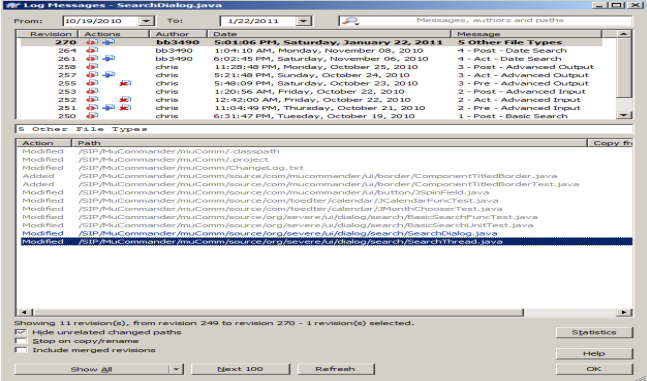Select the '3 - Post - Advanced Output' message
The image size is (647, 381).
pyautogui.click(x=525, y=67)
